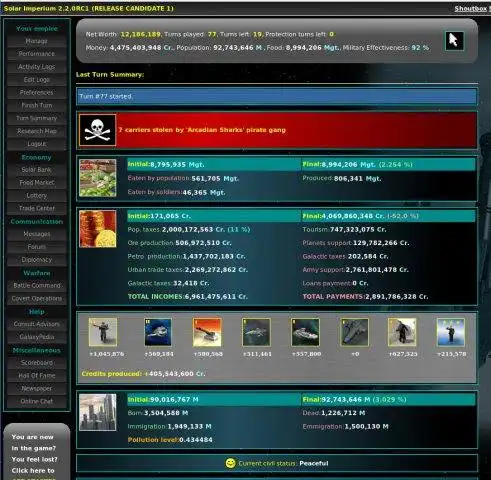Click the unit icon above +569,184
This screenshot has height=480, width=491.
(158, 332)
